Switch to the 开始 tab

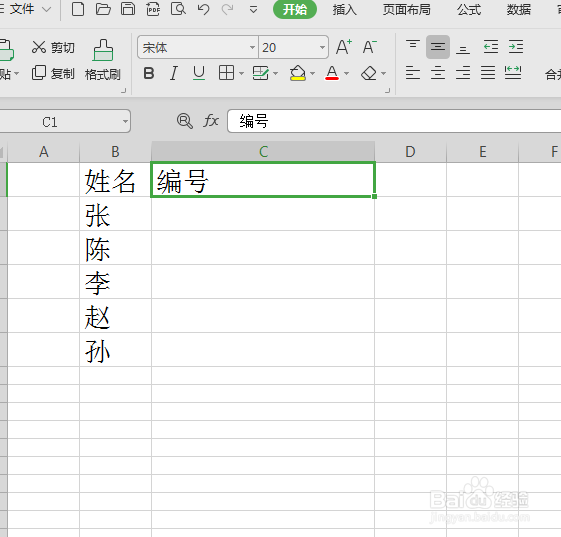[295, 9]
